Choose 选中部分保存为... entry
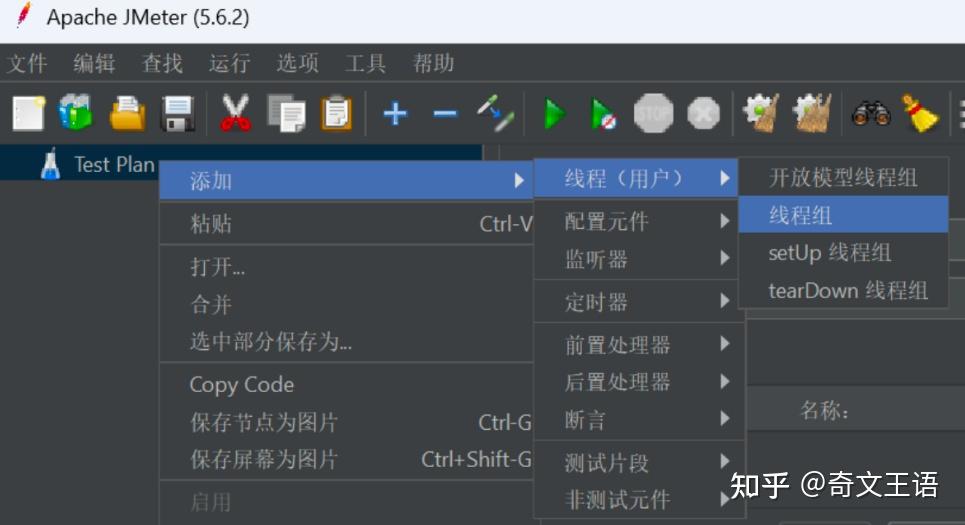 click(346, 341)
